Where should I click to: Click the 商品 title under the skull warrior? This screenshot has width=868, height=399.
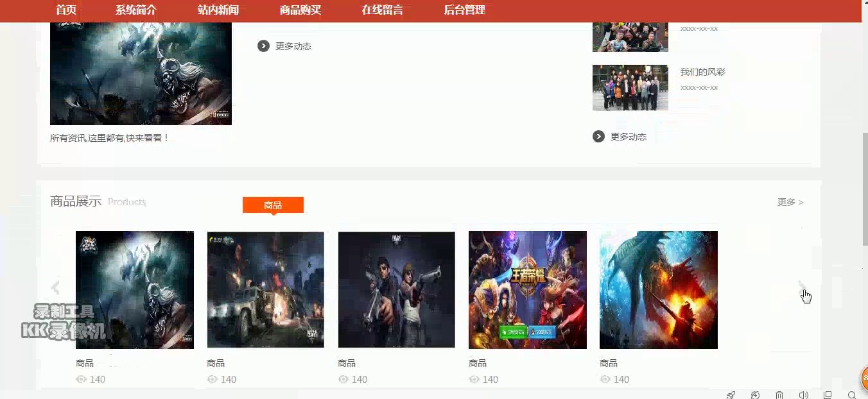click(x=85, y=363)
